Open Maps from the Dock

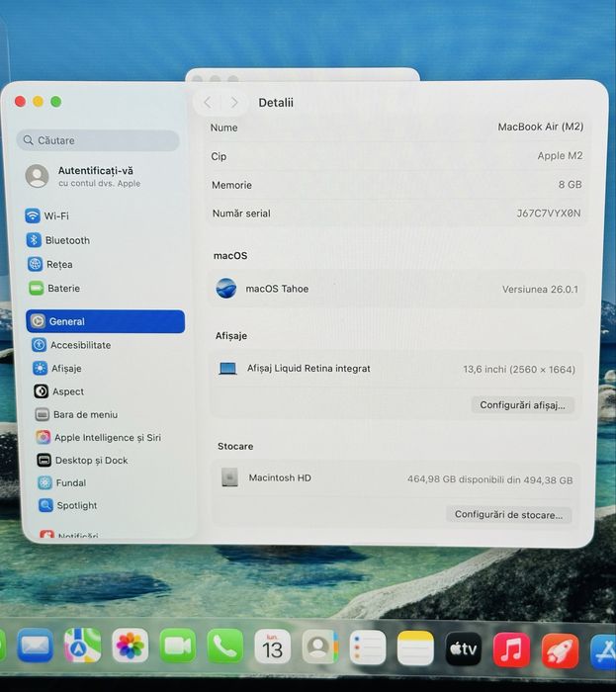point(82,647)
